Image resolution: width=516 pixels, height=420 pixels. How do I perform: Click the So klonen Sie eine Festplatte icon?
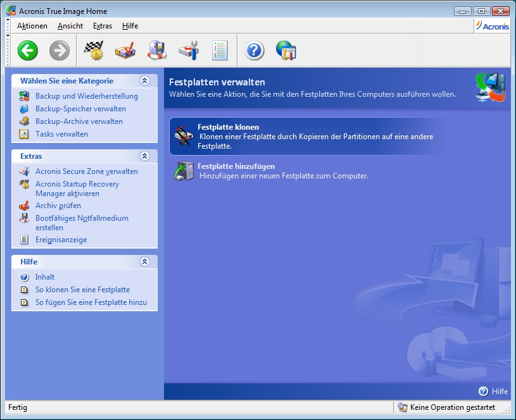click(24, 290)
